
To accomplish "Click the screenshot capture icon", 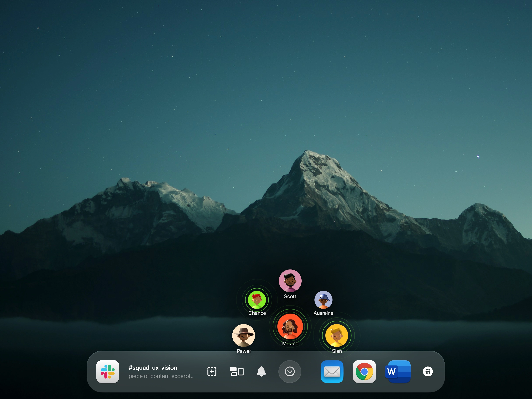I will point(212,371).
